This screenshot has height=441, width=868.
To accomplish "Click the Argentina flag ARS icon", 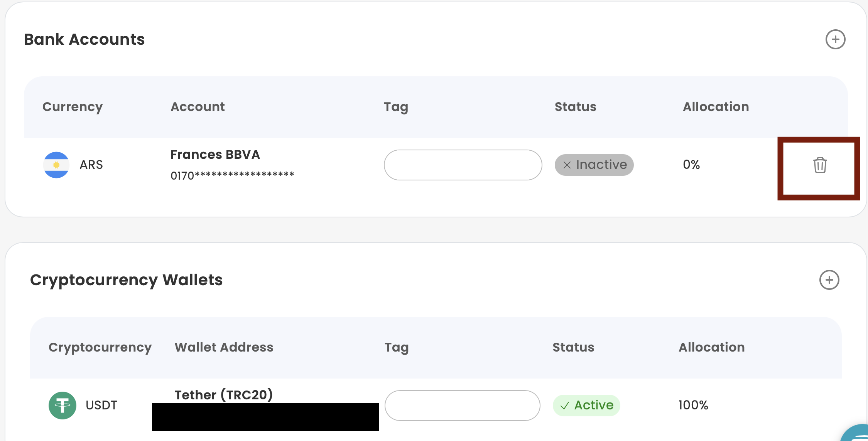I will click(x=56, y=165).
